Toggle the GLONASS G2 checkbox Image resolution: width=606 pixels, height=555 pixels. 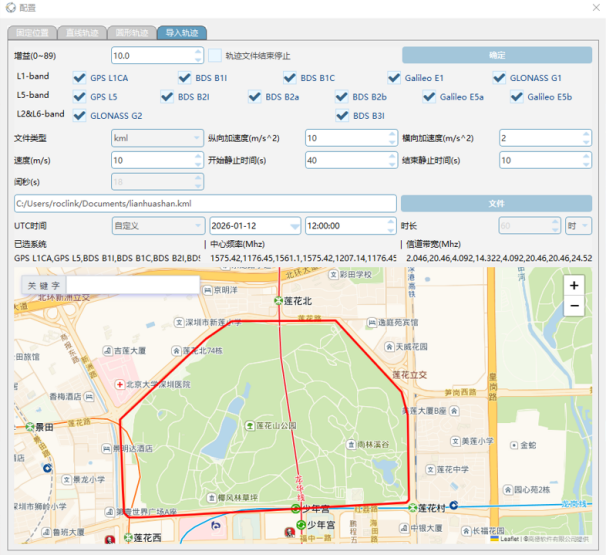[x=80, y=116]
